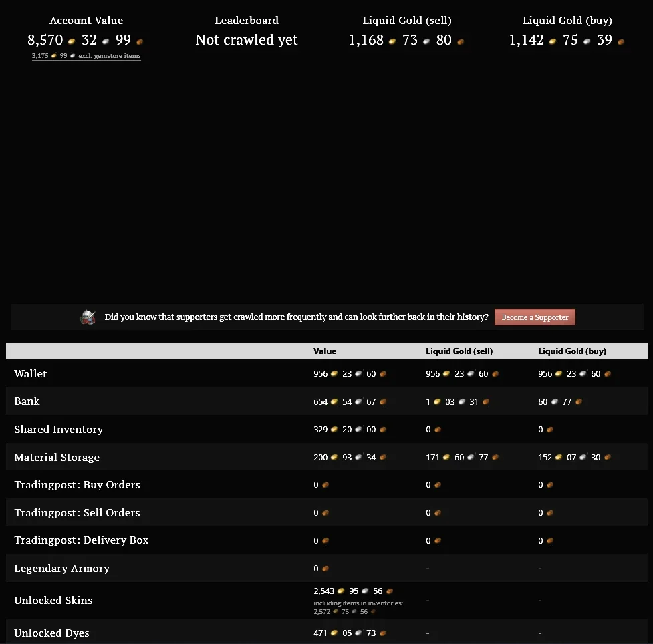Open the Wallet row
Viewport: 653px width, 644px height.
pyautogui.click(x=326, y=374)
